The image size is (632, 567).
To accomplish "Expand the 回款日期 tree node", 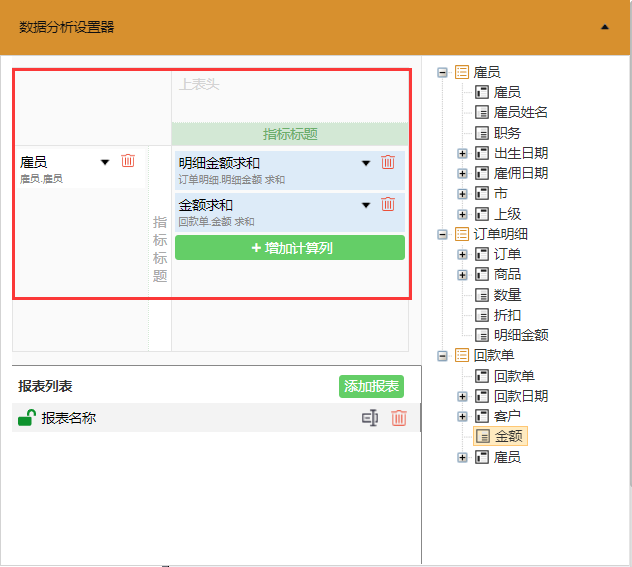I will [x=462, y=397].
